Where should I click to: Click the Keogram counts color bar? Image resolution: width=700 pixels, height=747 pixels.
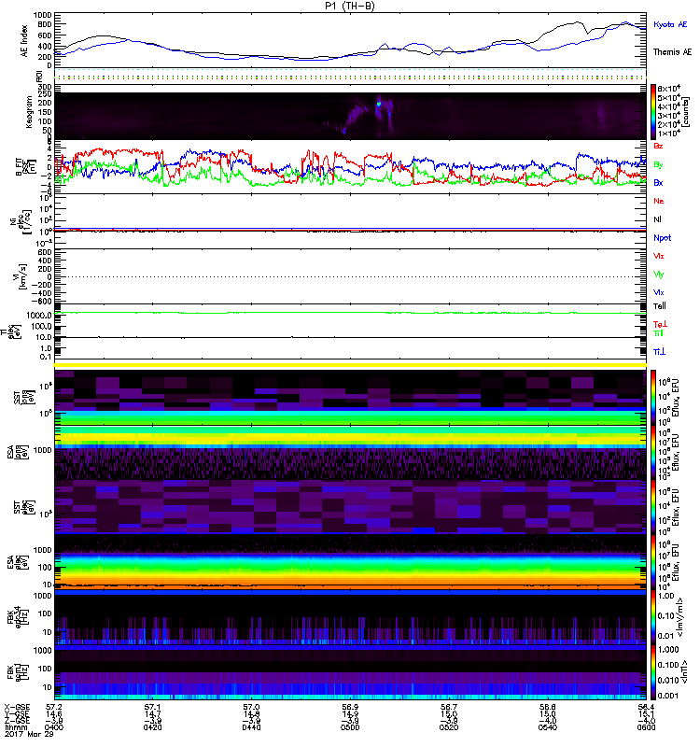(x=653, y=112)
